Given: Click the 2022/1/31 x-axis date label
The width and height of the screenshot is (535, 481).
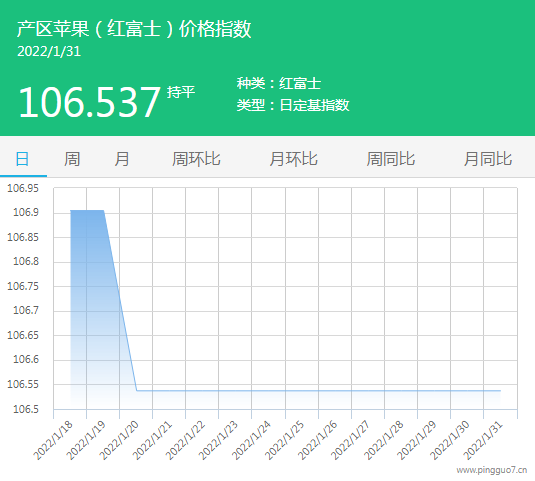Looking at the screenshot, I should click(x=483, y=440).
